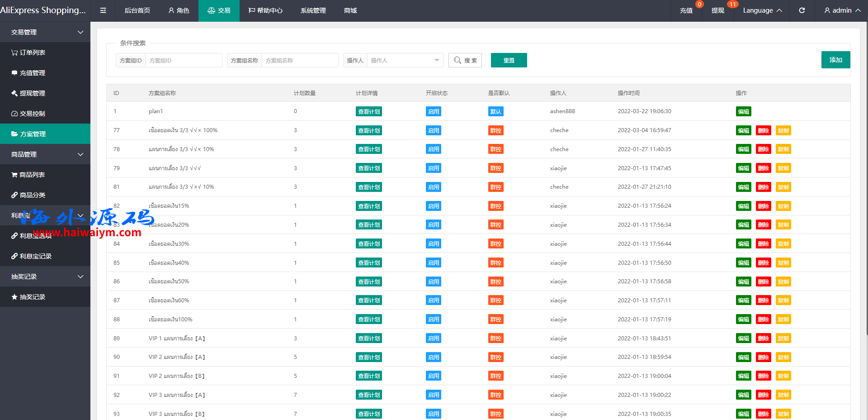
Task: Click the refresh icon in top bar
Action: tap(802, 10)
